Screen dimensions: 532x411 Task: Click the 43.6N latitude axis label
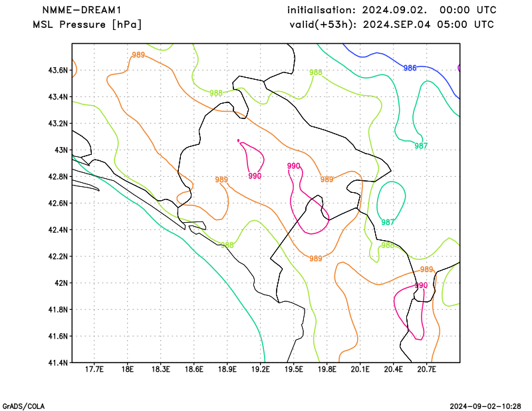[58, 70]
